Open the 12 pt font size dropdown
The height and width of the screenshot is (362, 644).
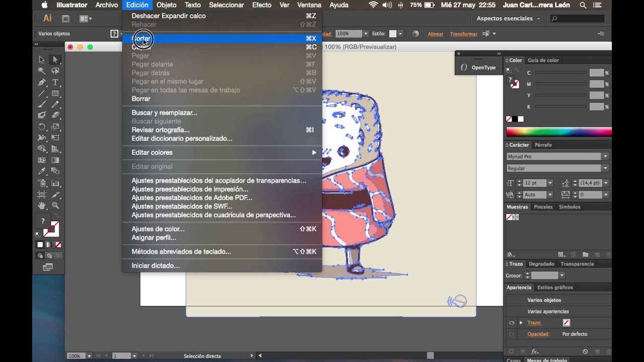pyautogui.click(x=550, y=183)
